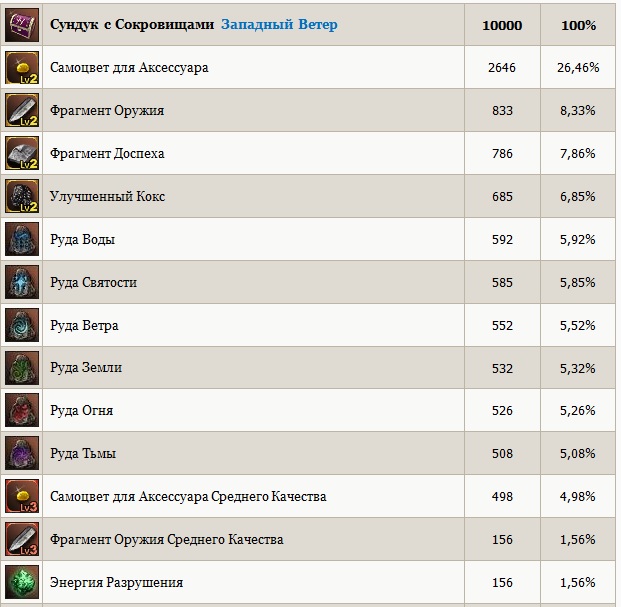The width and height of the screenshot is (621, 607).
Task: Click the Улучшенный Кокс item icon
Action: pyautogui.click(x=22, y=196)
